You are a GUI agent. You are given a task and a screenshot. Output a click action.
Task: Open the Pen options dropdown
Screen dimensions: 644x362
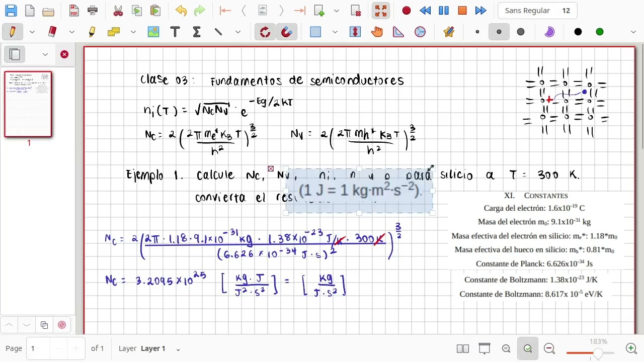(32, 32)
